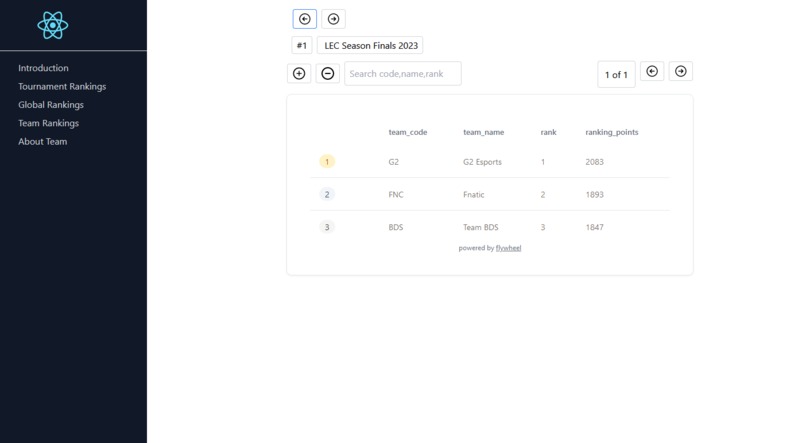Click the 2083 ranking points value
806x443 pixels.
click(594, 162)
